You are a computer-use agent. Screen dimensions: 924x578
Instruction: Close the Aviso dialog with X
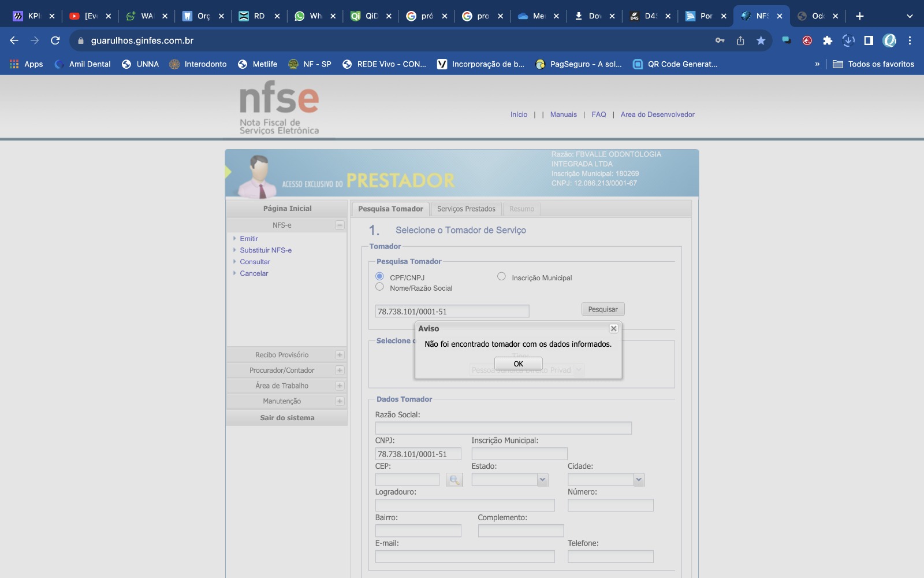[x=613, y=328]
